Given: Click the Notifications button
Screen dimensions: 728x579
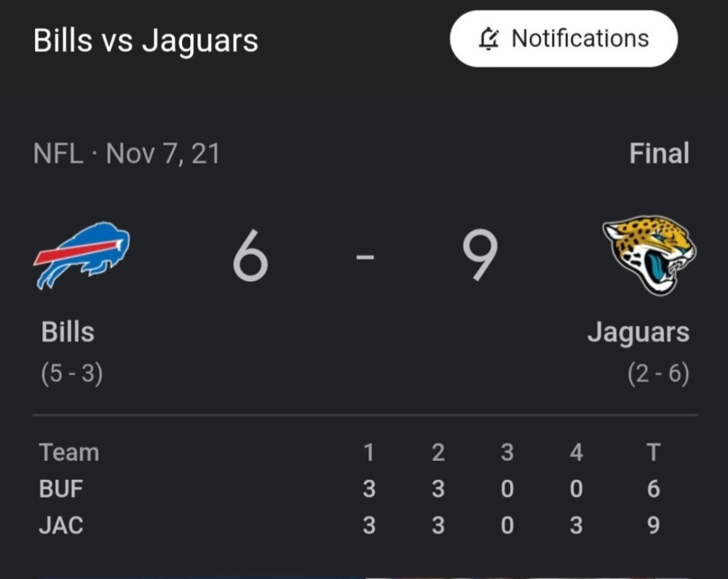Looking at the screenshot, I should (563, 39).
